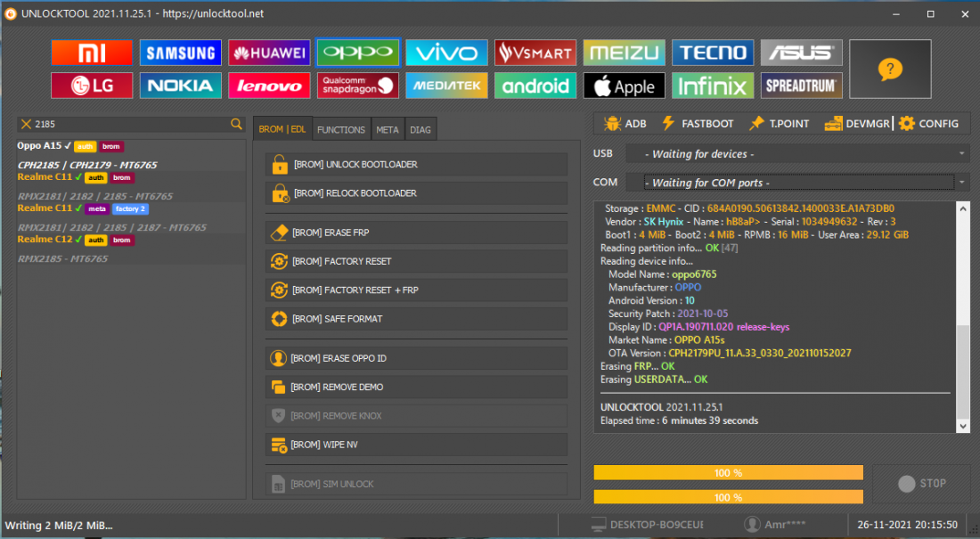980x539 pixels.
Task: Run [BROM] ERASE OPPO ID
Action: (416, 358)
